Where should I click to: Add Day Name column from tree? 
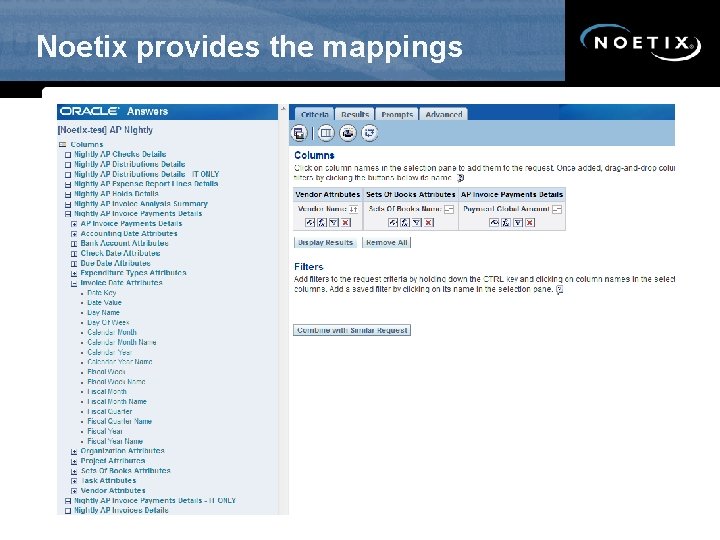coord(103,313)
